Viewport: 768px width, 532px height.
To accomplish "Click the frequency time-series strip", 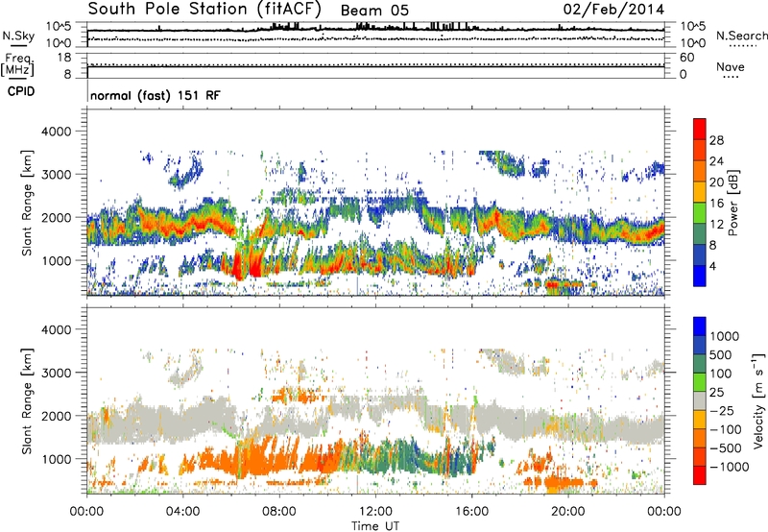I will click(x=375, y=65).
